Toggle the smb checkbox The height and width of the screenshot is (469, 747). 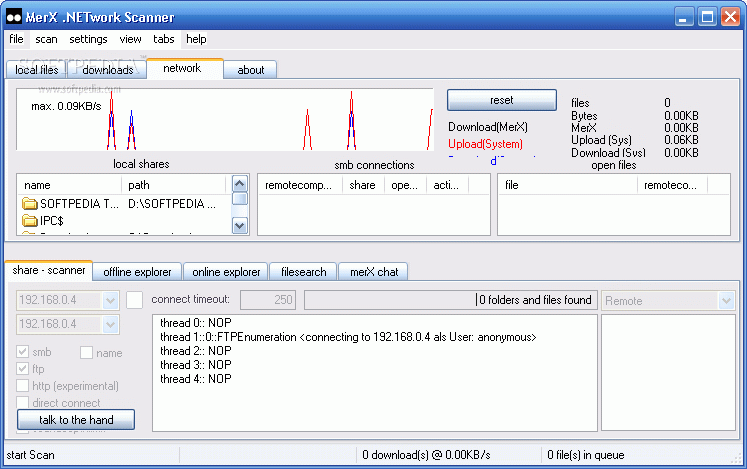(22, 352)
